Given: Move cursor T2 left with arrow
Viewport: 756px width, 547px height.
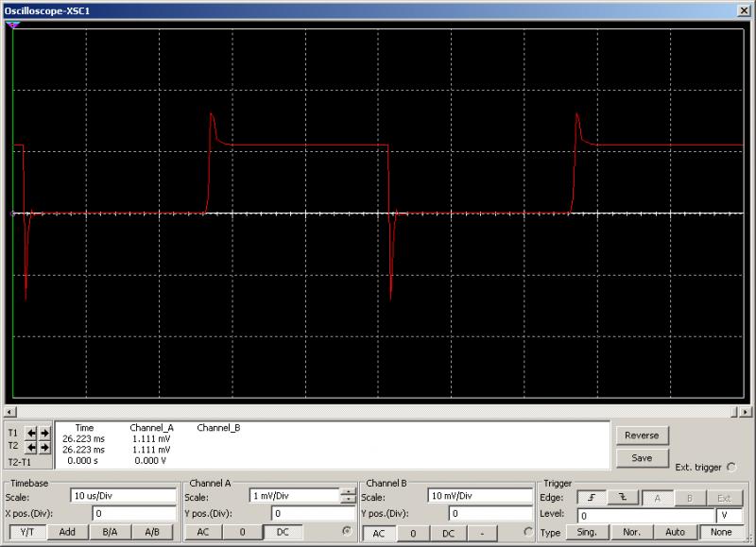Looking at the screenshot, I should click(x=31, y=448).
